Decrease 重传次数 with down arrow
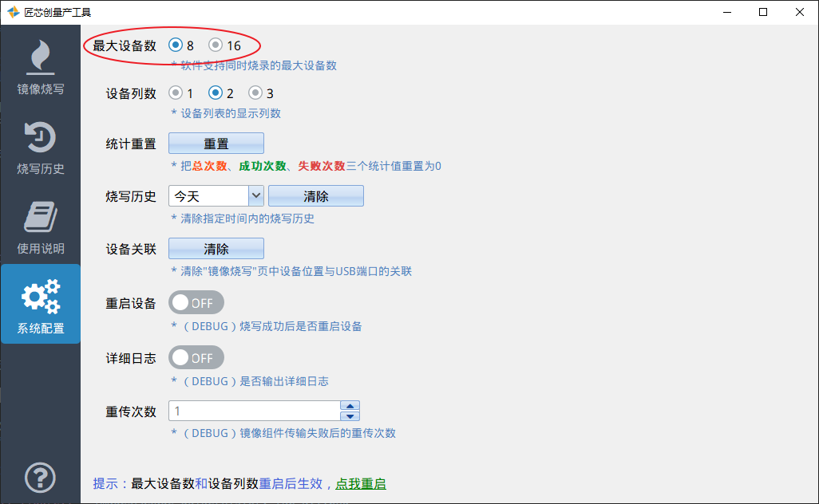Screen dimensions: 819x504 [x=350, y=415]
